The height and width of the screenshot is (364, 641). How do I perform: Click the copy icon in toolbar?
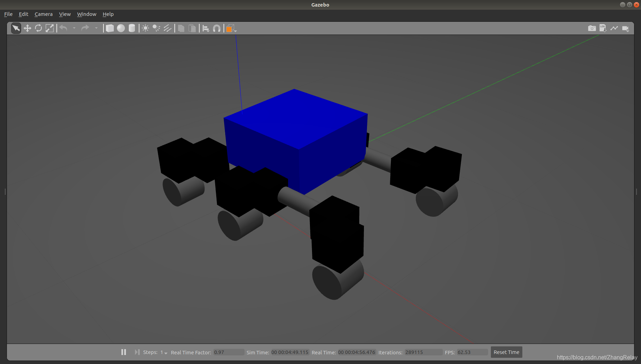point(181,28)
